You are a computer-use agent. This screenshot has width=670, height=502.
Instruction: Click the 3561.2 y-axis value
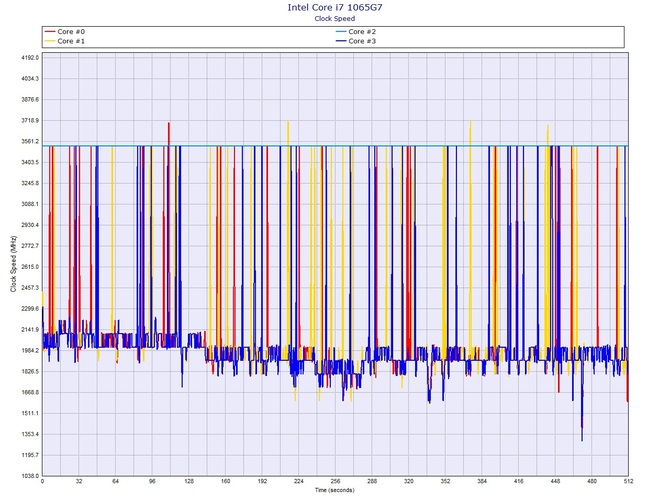(x=30, y=141)
